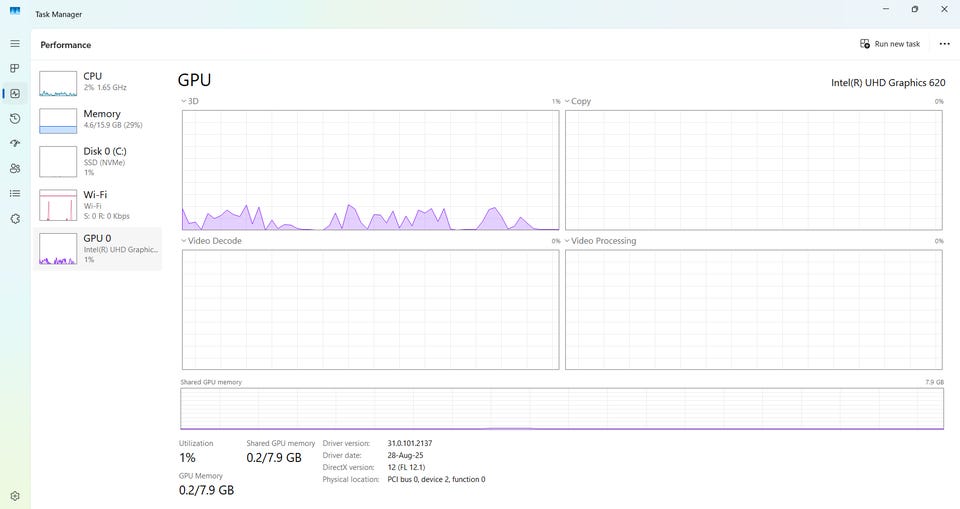Go to the Processes page icon
The height and width of the screenshot is (509, 960).
pos(15,69)
